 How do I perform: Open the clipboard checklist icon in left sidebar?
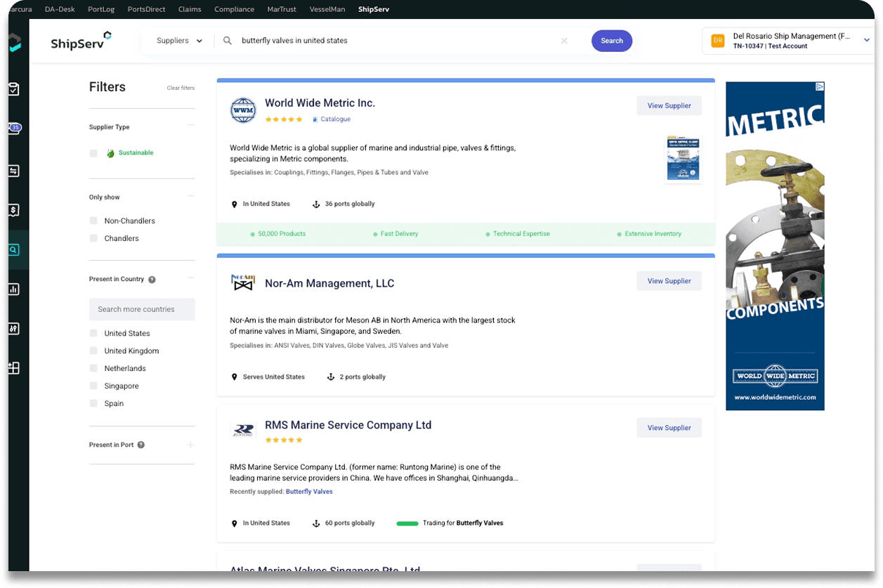[13, 89]
